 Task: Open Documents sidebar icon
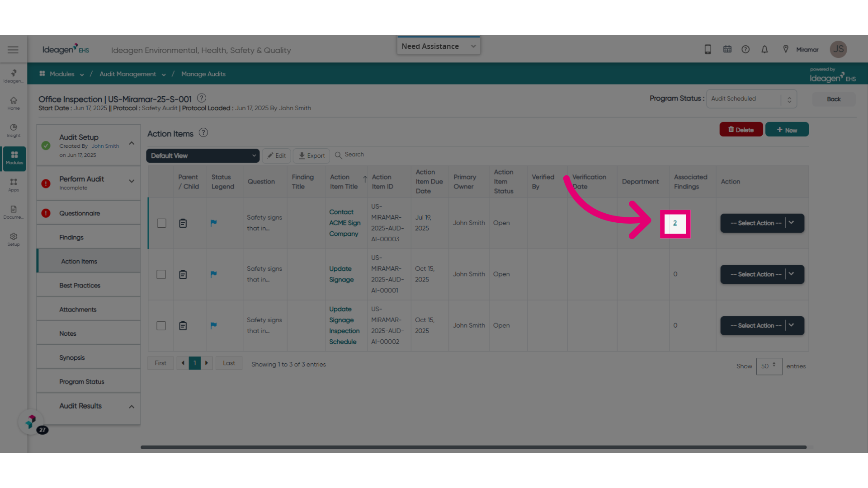(14, 212)
